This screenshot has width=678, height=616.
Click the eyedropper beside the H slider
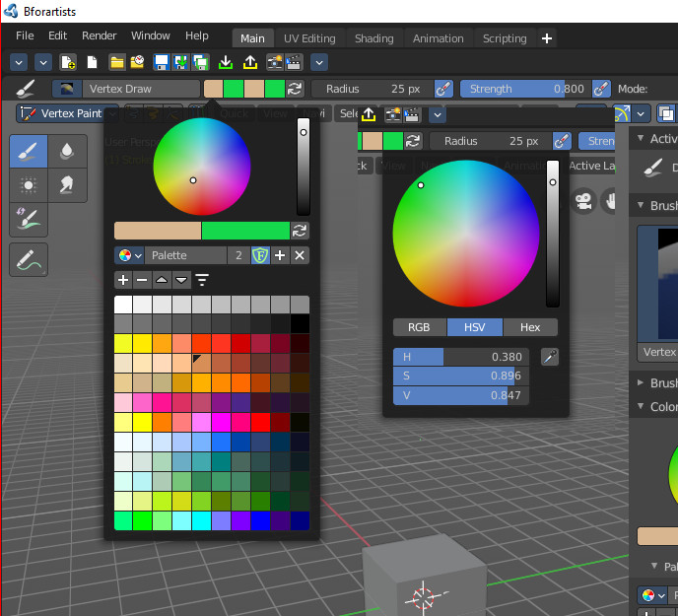[550, 357]
